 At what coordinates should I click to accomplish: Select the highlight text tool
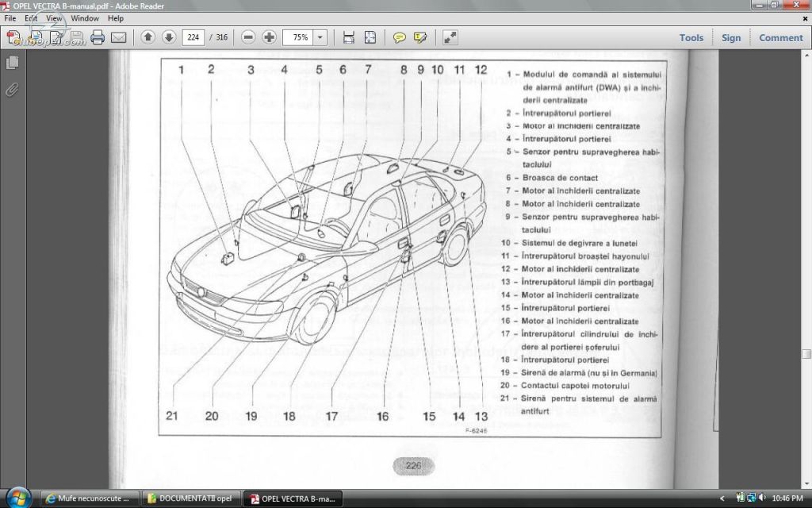point(420,37)
